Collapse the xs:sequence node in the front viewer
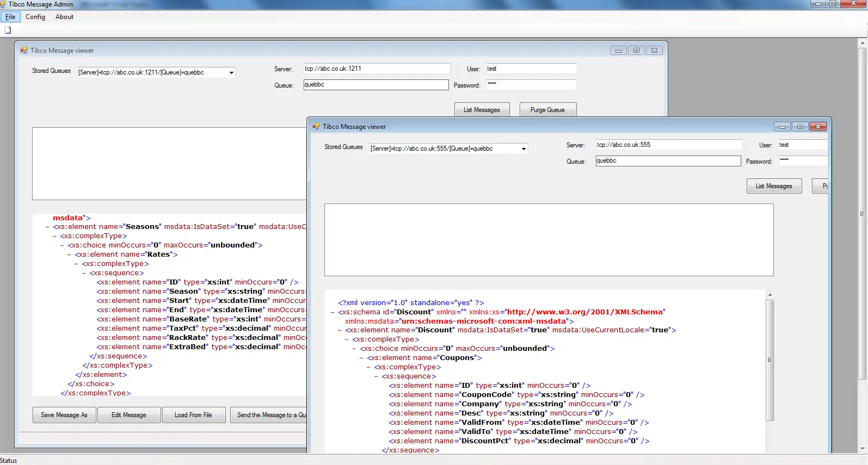This screenshot has width=868, height=465. (x=376, y=376)
